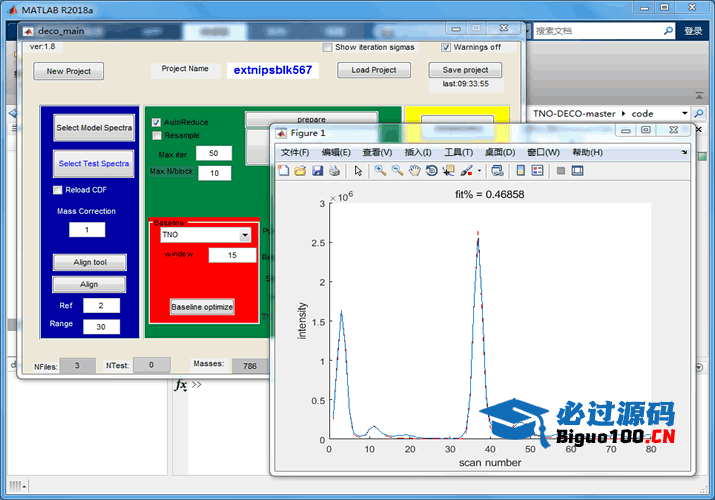Click the Max N/block field showing 10
This screenshot has width=715, height=500.
[x=214, y=173]
